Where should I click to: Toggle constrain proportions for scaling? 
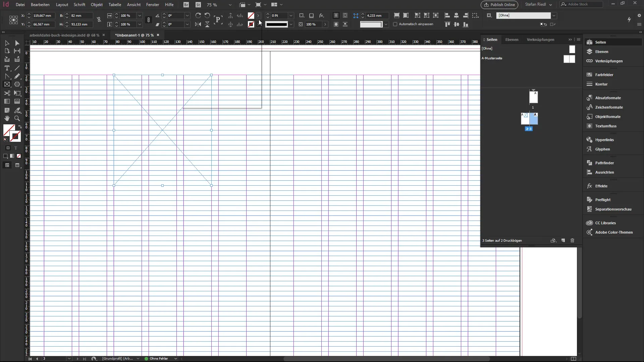(x=149, y=20)
